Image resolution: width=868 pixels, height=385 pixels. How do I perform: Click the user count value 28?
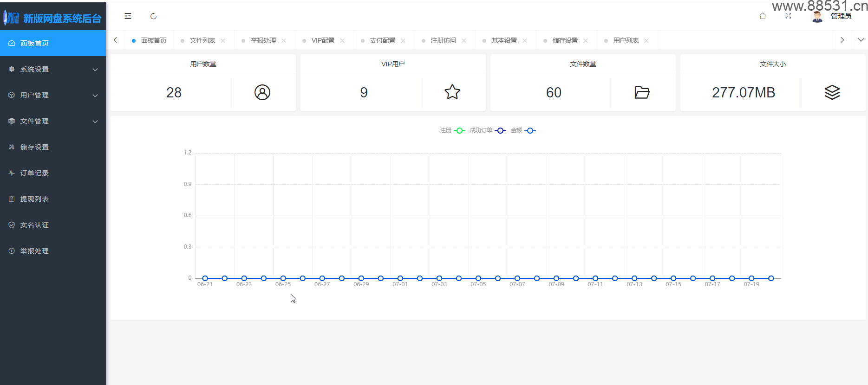pos(174,92)
